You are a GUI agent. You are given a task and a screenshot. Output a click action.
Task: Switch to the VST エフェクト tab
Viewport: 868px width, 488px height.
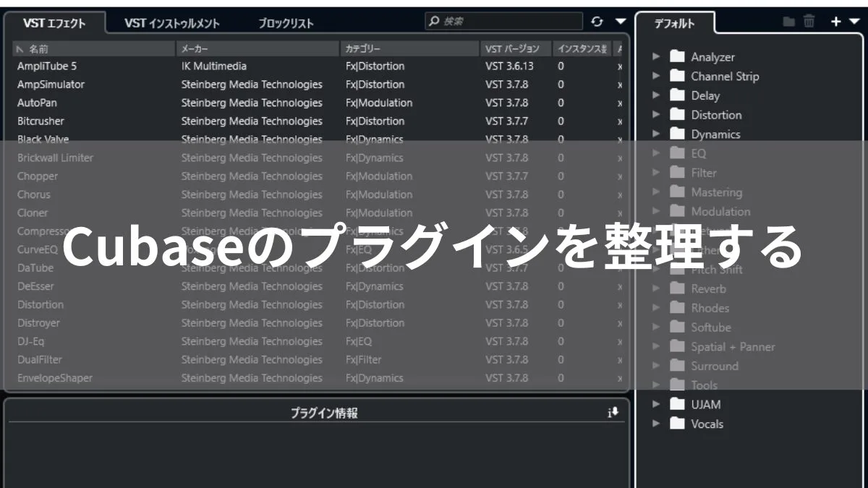click(54, 23)
